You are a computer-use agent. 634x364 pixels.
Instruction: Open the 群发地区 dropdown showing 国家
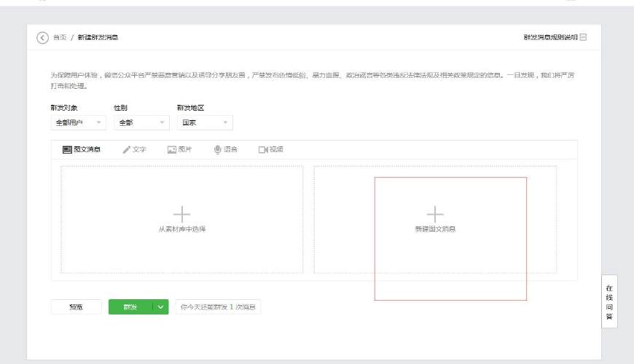coord(205,122)
